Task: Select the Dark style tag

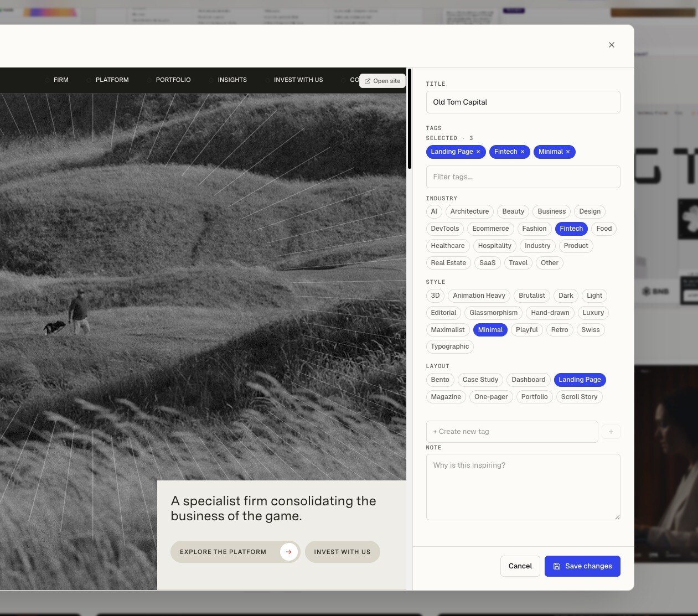Action: click(566, 296)
